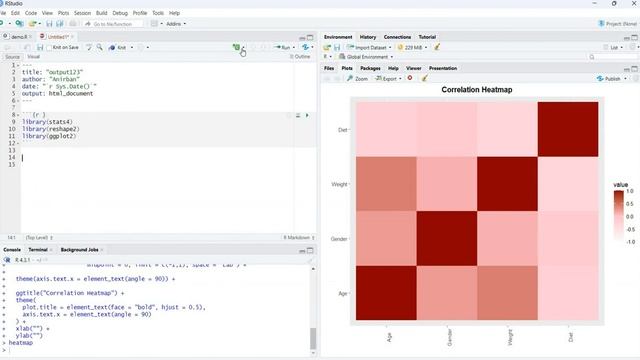Collapse code chunk fold arrow at line 8
The width and height of the screenshot is (640, 360).
pyautogui.click(x=19, y=115)
